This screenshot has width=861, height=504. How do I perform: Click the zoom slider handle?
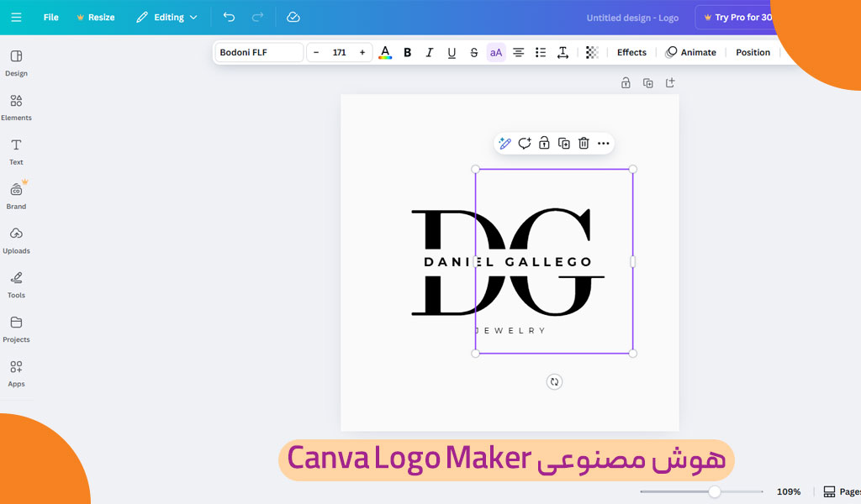click(715, 491)
